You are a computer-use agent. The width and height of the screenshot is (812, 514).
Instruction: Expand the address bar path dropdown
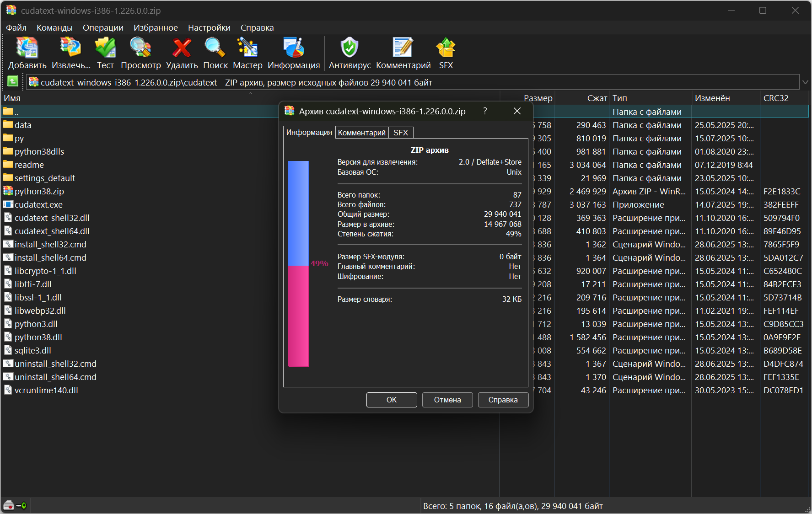point(805,82)
